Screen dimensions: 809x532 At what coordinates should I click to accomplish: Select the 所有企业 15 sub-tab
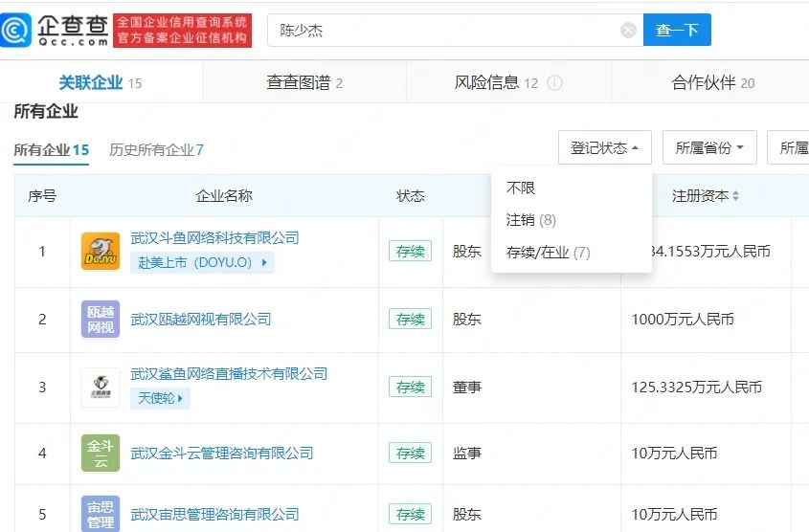click(51, 150)
